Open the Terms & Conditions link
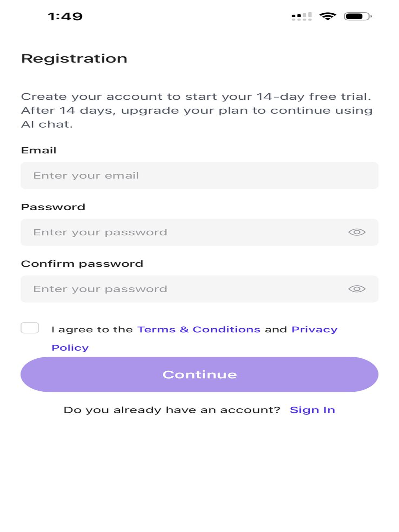The image size is (399, 532). 199,329
